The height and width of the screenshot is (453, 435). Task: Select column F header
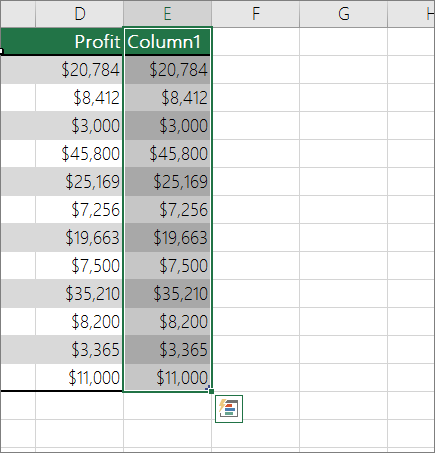coord(255,14)
